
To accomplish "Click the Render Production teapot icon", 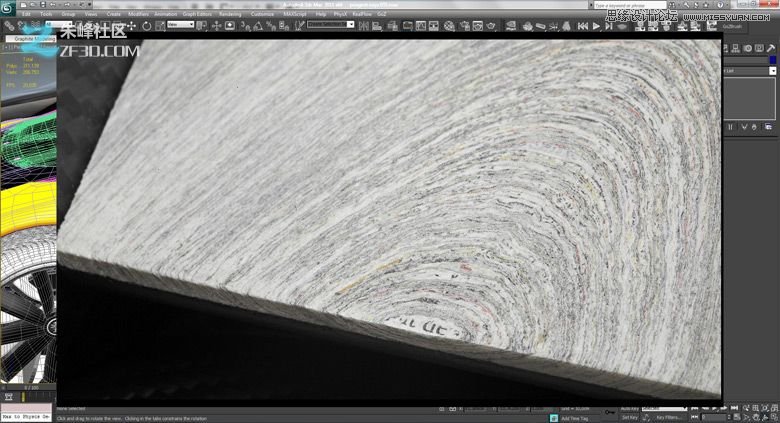I will click(x=491, y=25).
